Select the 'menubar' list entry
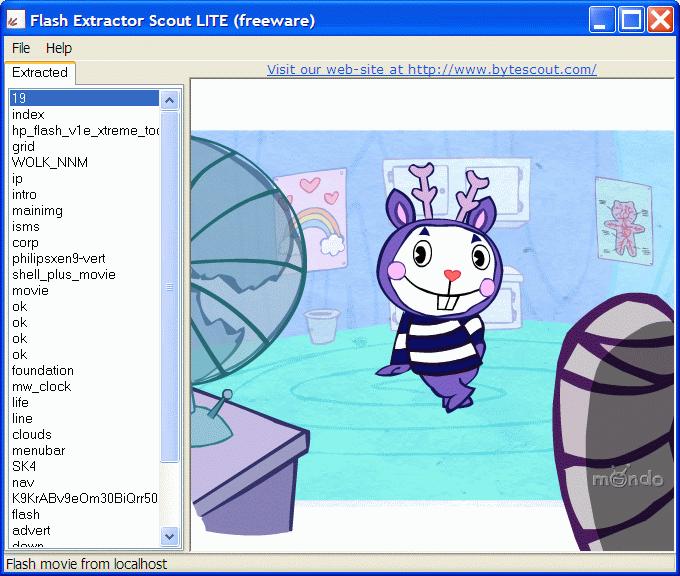Image resolution: width=680 pixels, height=576 pixels. 84,451
